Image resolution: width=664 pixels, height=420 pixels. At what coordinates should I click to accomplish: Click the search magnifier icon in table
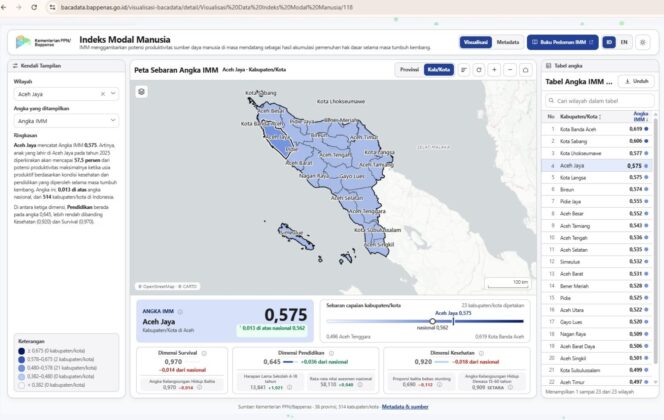(551, 101)
